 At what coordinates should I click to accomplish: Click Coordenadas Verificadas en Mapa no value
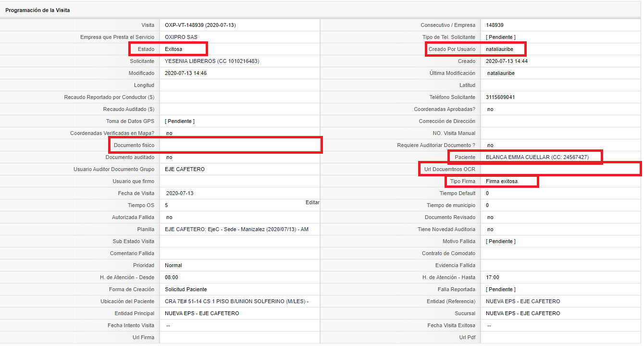(x=169, y=133)
